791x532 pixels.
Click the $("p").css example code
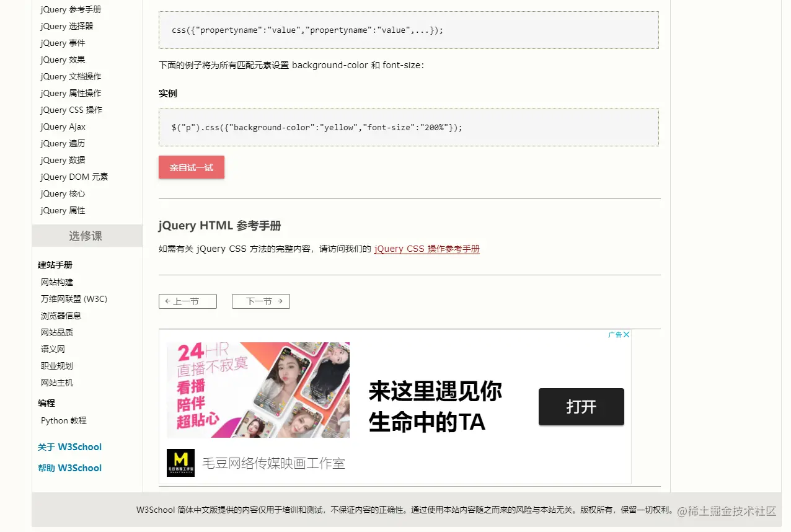[x=409, y=127]
